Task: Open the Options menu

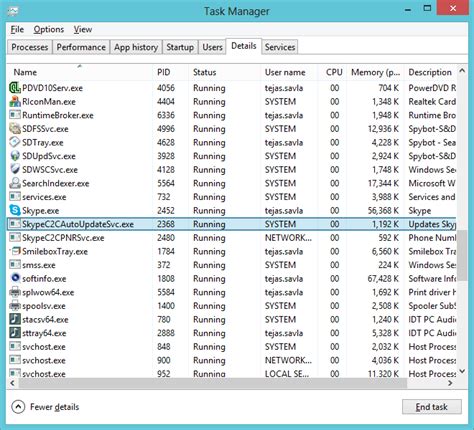Action: (49, 29)
